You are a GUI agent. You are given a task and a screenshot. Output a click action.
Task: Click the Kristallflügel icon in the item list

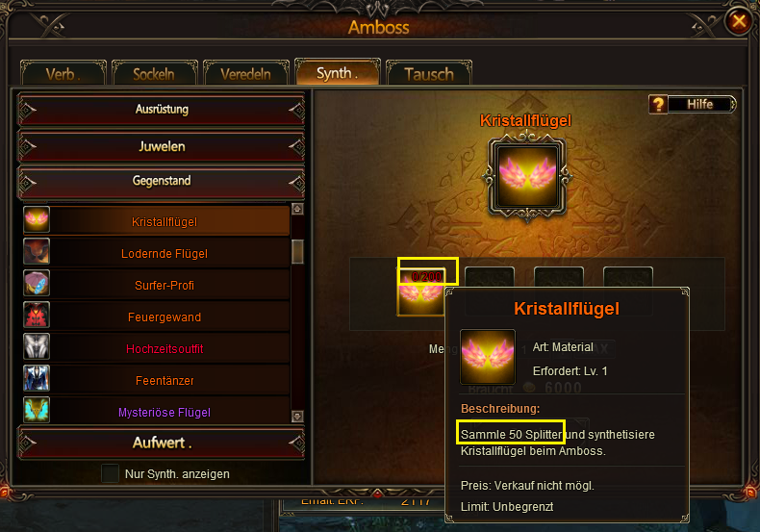[37, 219]
